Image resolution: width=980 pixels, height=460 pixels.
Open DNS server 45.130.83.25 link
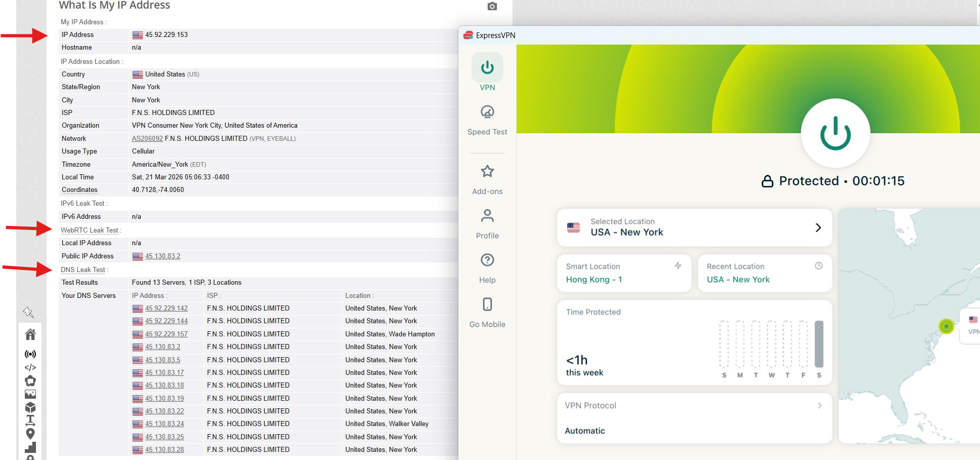coord(165,437)
